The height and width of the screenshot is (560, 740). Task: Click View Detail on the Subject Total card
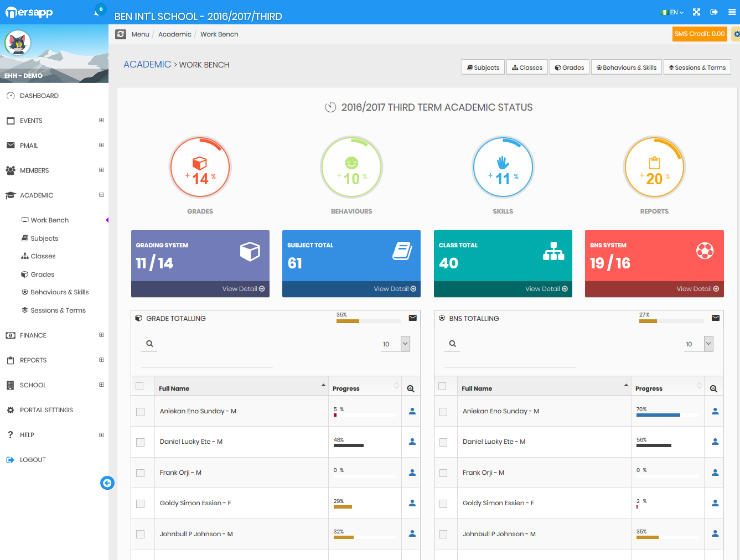click(395, 289)
